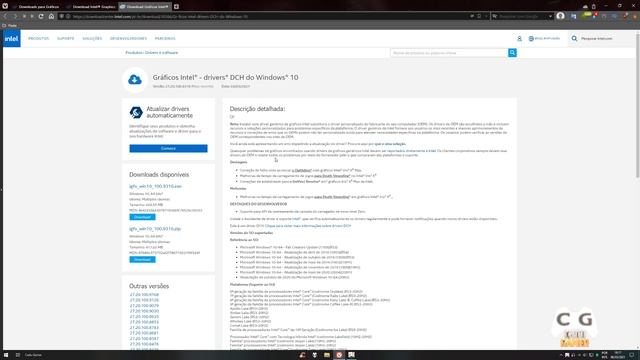Open Task View on the taskbar
Image resolution: width=640 pixels, height=360 pixels.
coord(18,355)
